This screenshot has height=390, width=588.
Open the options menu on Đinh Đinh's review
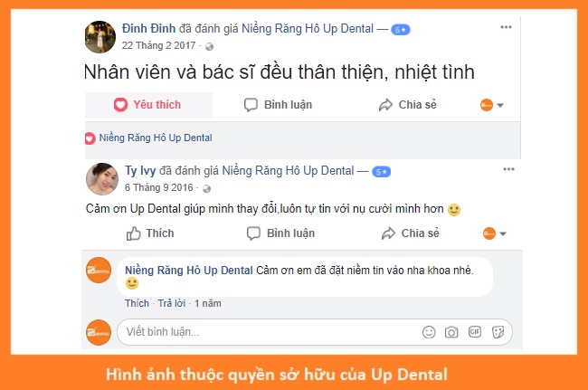pos(506,27)
